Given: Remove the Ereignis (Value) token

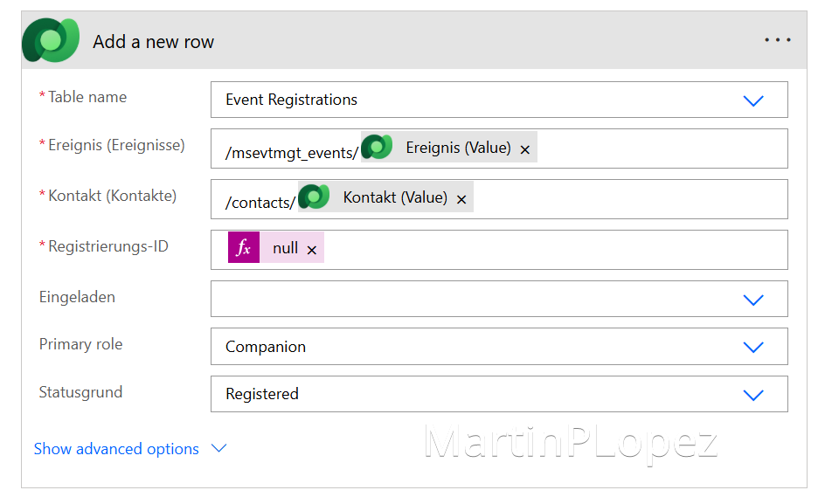Looking at the screenshot, I should click(x=525, y=149).
